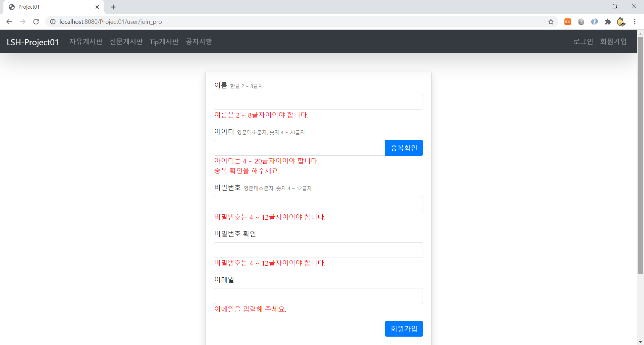Open the 공지사항 menu

(199, 42)
